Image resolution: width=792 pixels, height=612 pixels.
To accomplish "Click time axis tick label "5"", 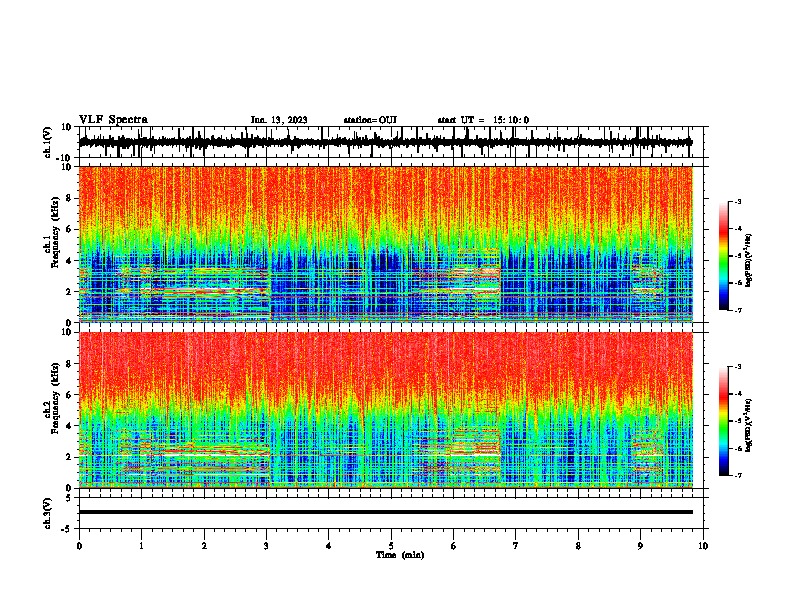I will click(x=391, y=546).
